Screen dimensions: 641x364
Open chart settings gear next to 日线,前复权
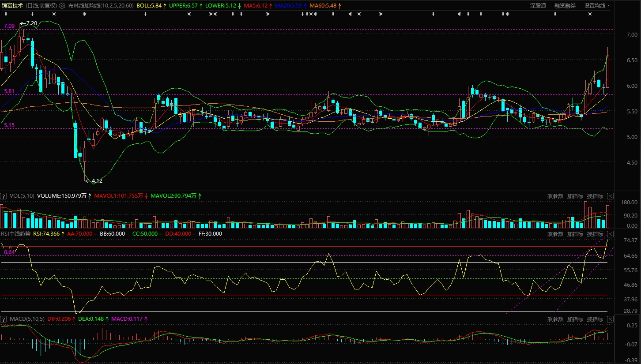point(62,6)
